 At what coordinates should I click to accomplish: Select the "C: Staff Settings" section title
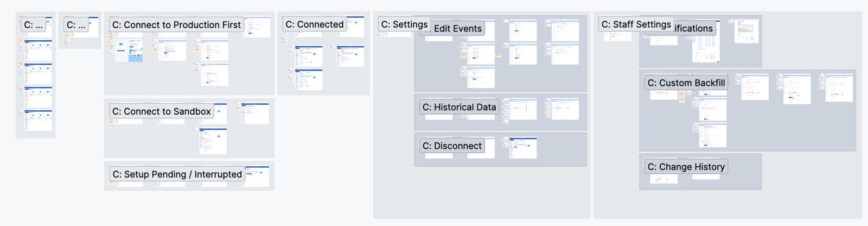tap(636, 24)
